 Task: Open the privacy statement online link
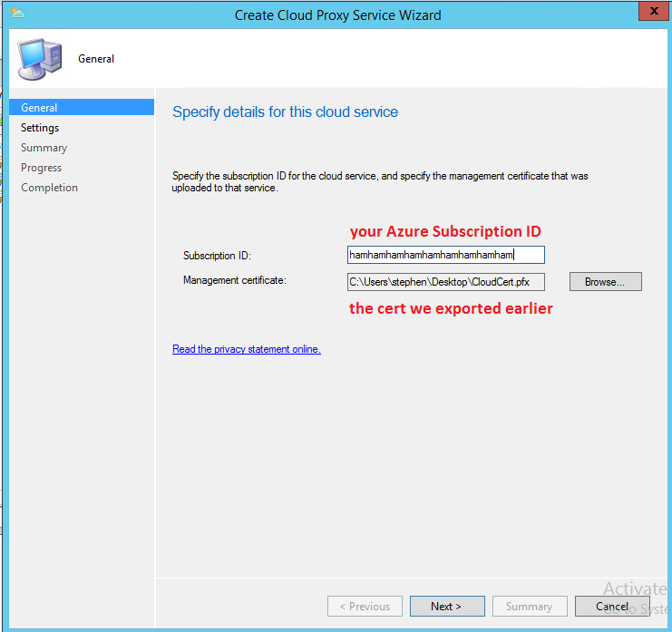click(247, 349)
